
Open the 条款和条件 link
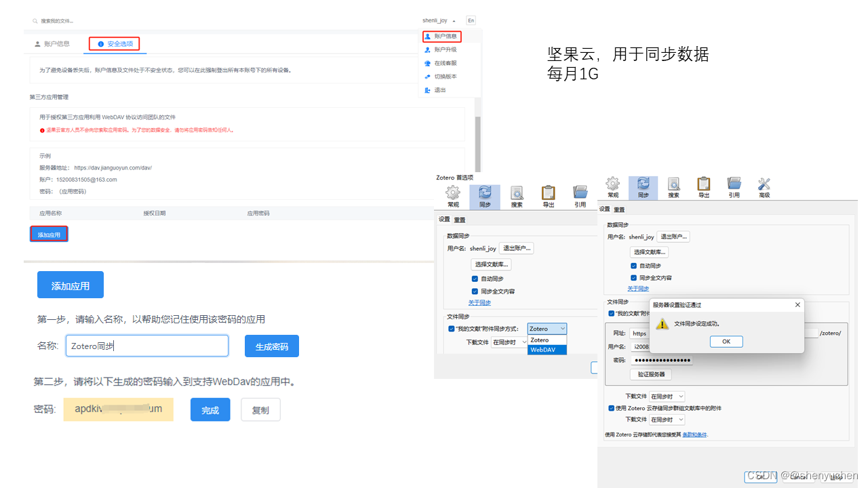(x=695, y=434)
